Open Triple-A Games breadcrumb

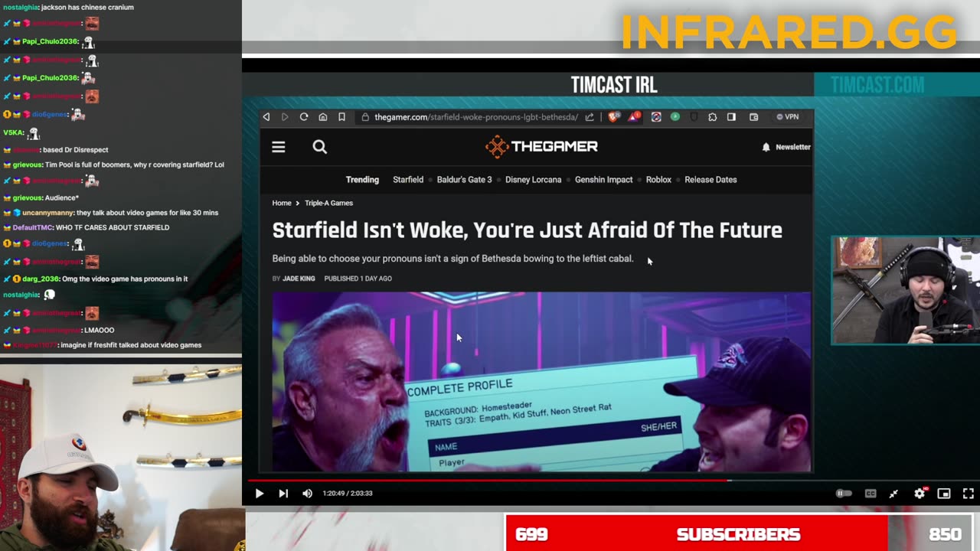pyautogui.click(x=328, y=203)
